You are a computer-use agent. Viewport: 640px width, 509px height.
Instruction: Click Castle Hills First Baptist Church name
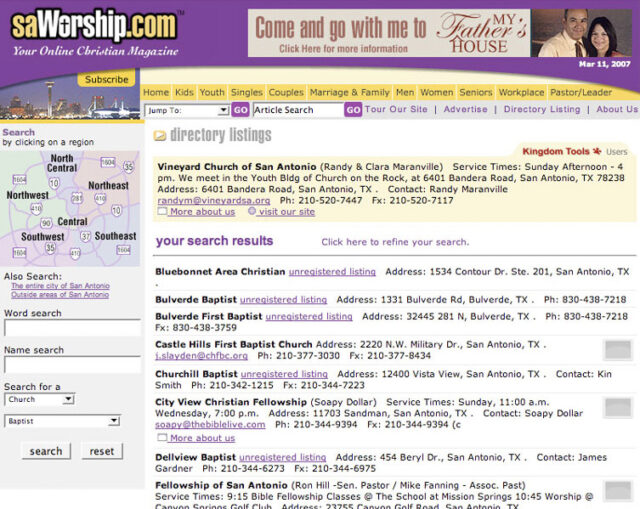pos(233,345)
